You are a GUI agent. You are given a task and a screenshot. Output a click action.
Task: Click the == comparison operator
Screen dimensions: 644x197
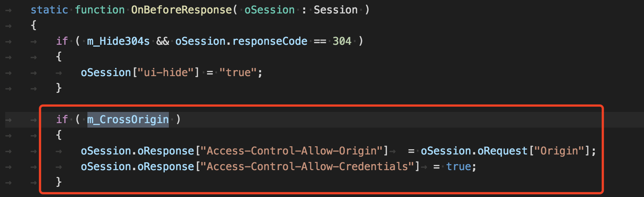click(x=320, y=41)
